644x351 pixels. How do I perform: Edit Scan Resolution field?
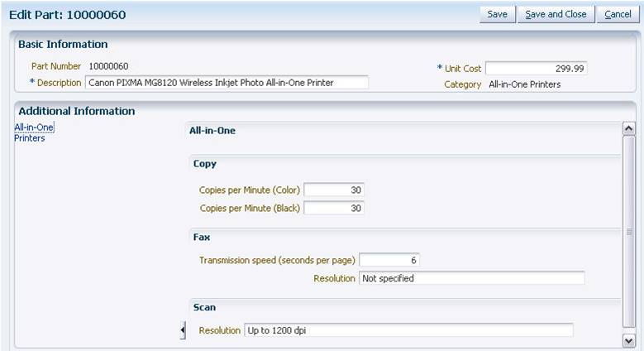[x=408, y=330]
